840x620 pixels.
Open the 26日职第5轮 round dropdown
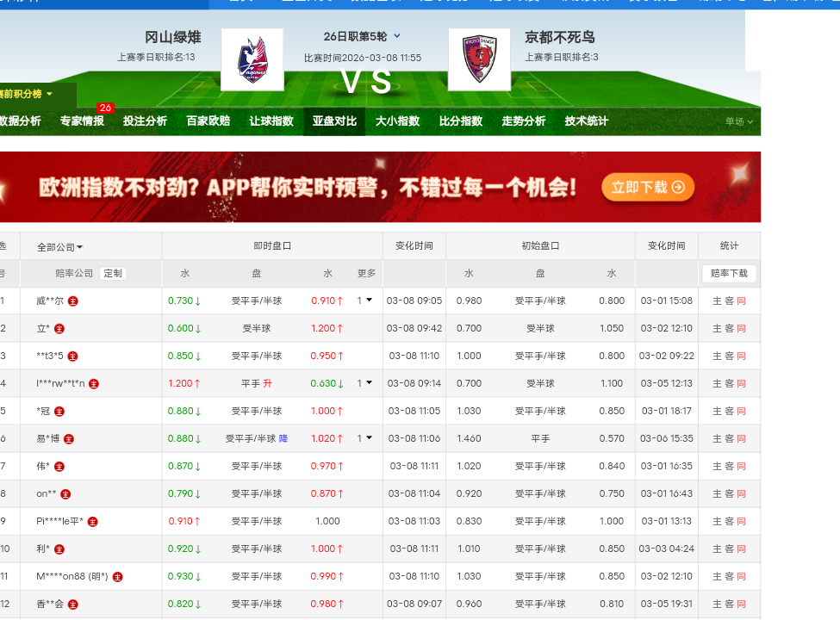[362, 36]
